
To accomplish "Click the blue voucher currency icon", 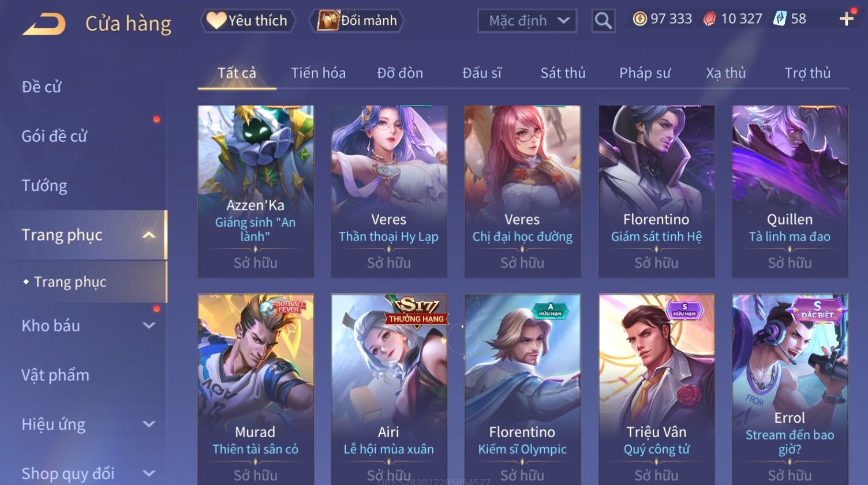I will coord(780,19).
